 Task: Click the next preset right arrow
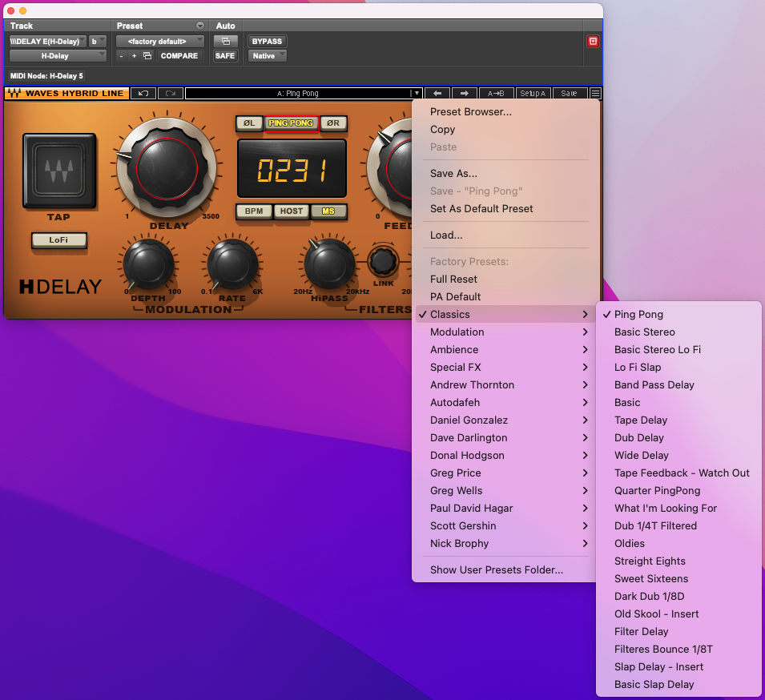click(x=464, y=93)
